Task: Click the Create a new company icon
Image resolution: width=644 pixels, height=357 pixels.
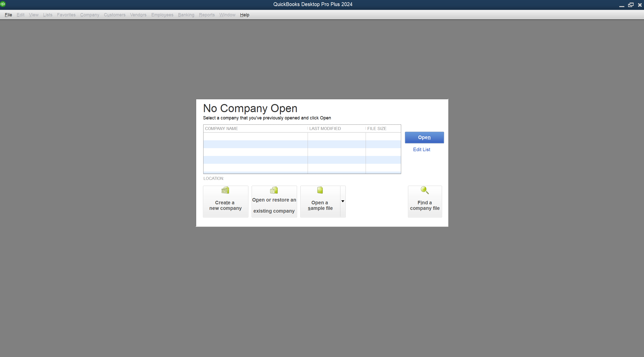Action: pos(225,190)
